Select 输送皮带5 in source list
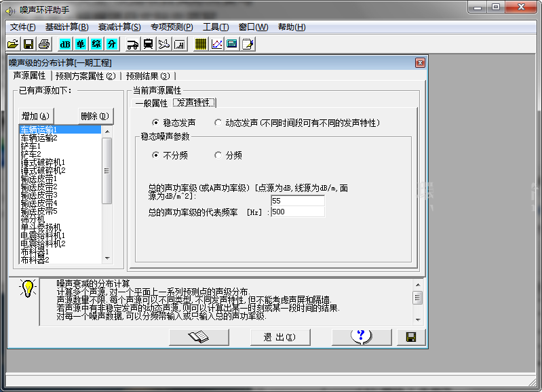This screenshot has height=392, width=542. pos(60,211)
